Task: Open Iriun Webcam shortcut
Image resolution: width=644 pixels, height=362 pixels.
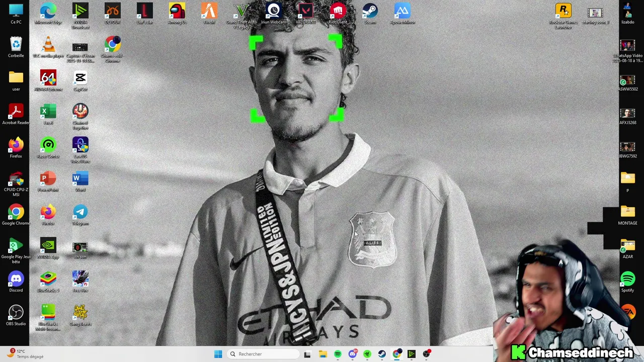Action: coord(274,14)
